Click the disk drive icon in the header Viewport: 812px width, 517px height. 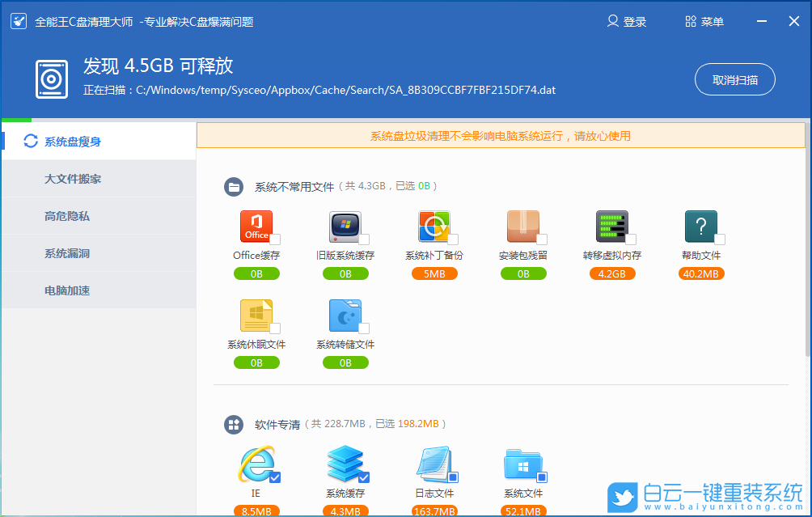pos(51,78)
